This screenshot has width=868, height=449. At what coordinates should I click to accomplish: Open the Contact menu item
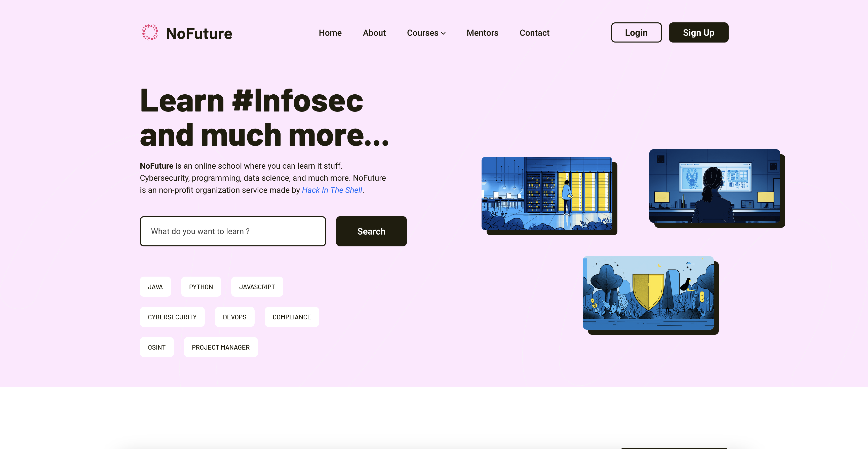point(534,33)
